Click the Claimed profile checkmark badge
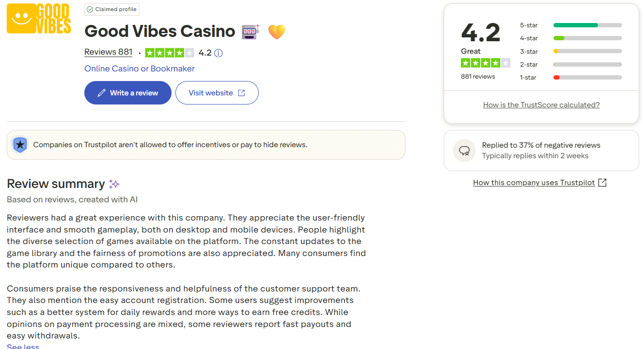 (x=90, y=10)
